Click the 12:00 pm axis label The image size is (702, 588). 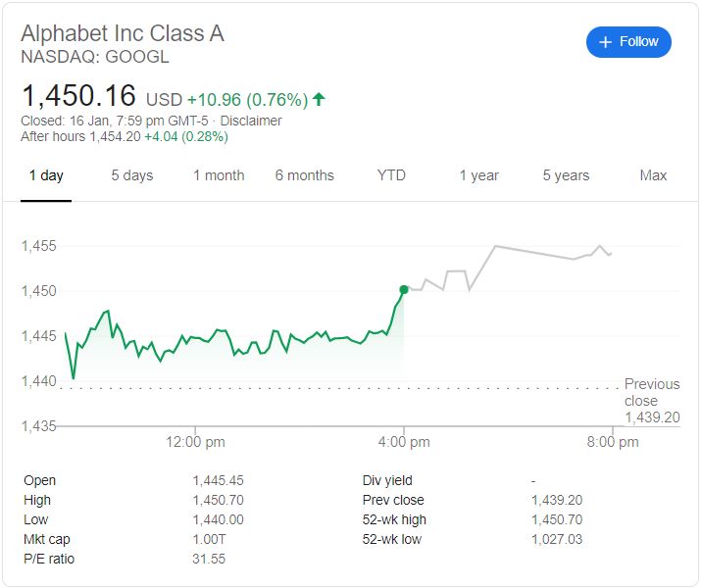pyautogui.click(x=195, y=442)
